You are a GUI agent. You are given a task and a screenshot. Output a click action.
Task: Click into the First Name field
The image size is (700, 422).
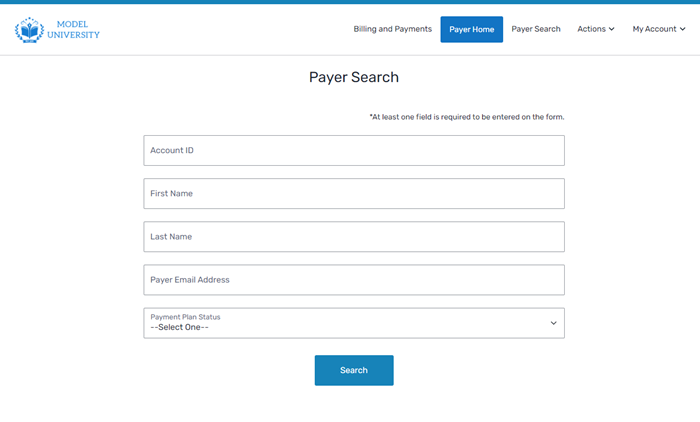coord(354,193)
